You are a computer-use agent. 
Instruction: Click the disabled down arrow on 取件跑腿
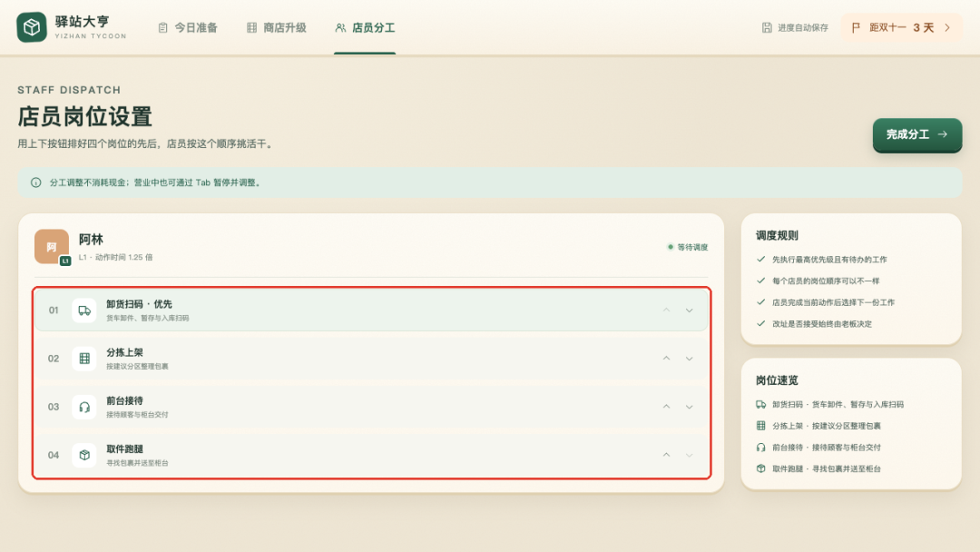click(x=689, y=455)
